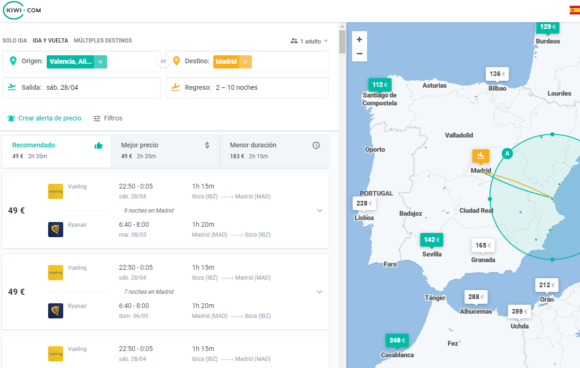The image size is (580, 368).
Task: Click the radius handle atop the search circle
Action: 552,134
